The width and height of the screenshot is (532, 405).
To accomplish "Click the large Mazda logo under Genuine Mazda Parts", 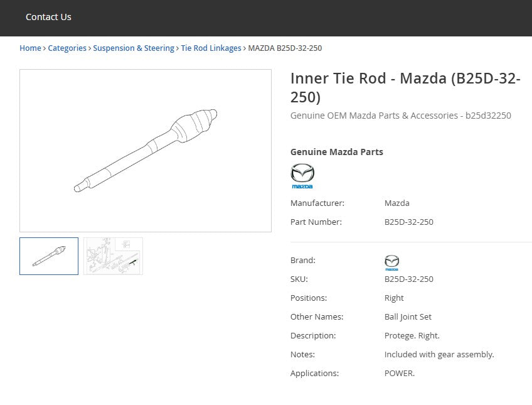I will pyautogui.click(x=302, y=176).
